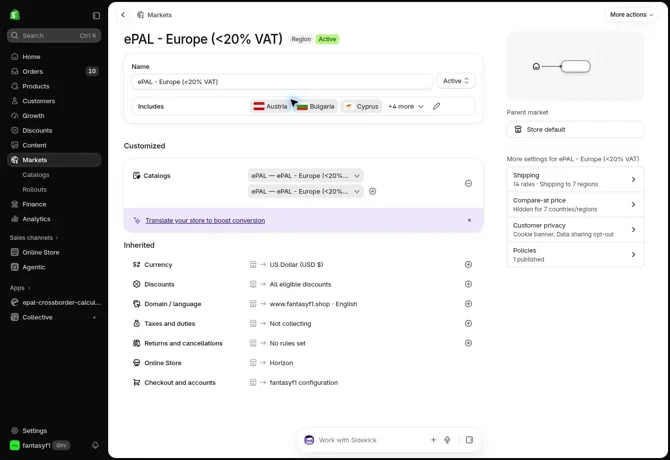Screen dimensions: 670x460
Task: Open Analytics in the sidebar
Action: [x=54, y=219]
